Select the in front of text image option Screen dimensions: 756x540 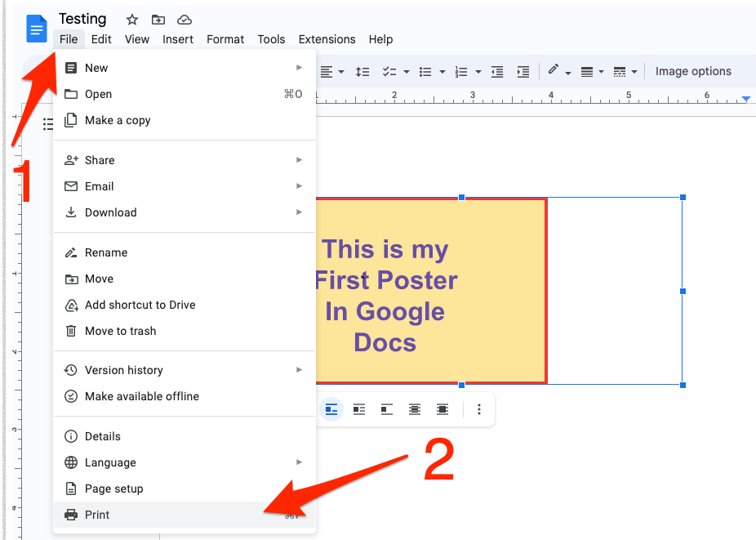(x=442, y=410)
